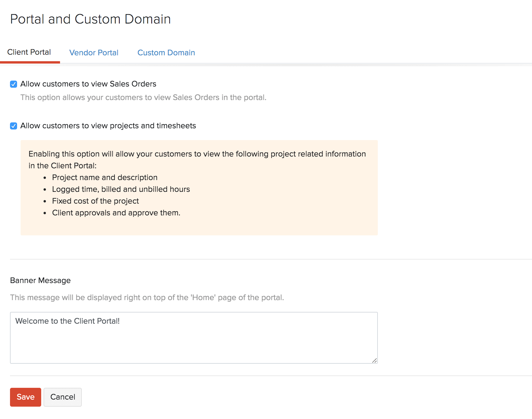
Task: Click the 'Banner Message' section label
Action: [40, 280]
